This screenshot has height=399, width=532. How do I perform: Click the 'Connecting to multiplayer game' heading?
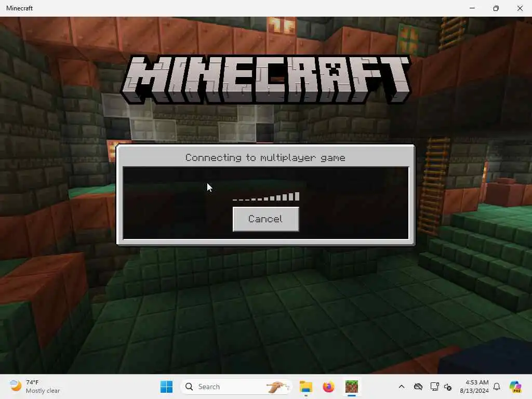point(265,158)
